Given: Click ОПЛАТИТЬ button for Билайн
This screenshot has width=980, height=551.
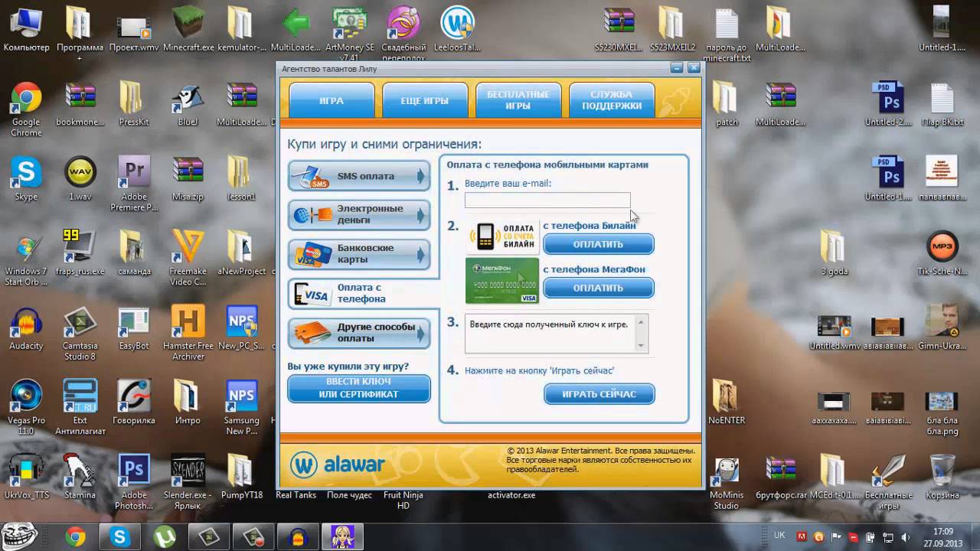Looking at the screenshot, I should pos(599,244).
